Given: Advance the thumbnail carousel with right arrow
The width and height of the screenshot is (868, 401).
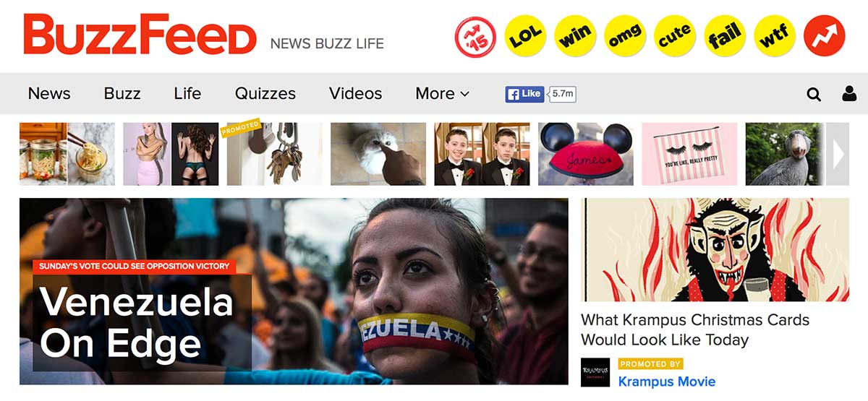Looking at the screenshot, I should pyautogui.click(x=838, y=154).
